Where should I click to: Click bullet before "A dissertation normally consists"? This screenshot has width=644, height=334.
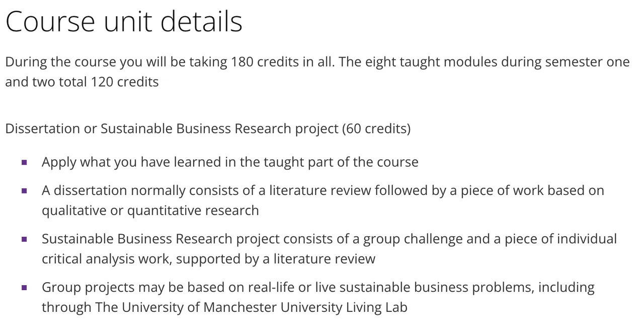[x=24, y=191]
